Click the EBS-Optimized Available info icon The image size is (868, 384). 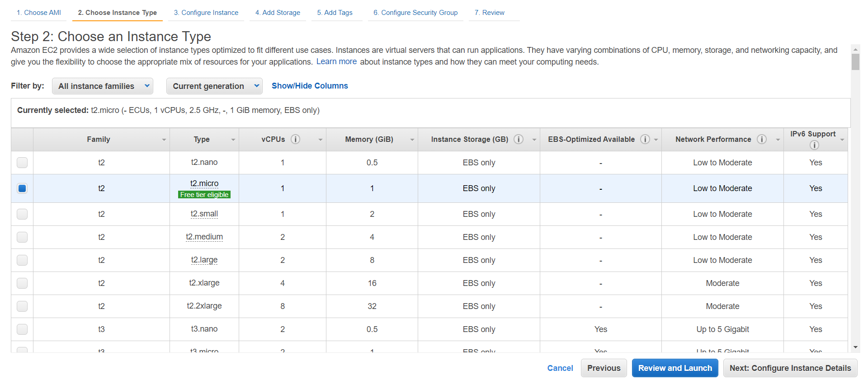[646, 139]
